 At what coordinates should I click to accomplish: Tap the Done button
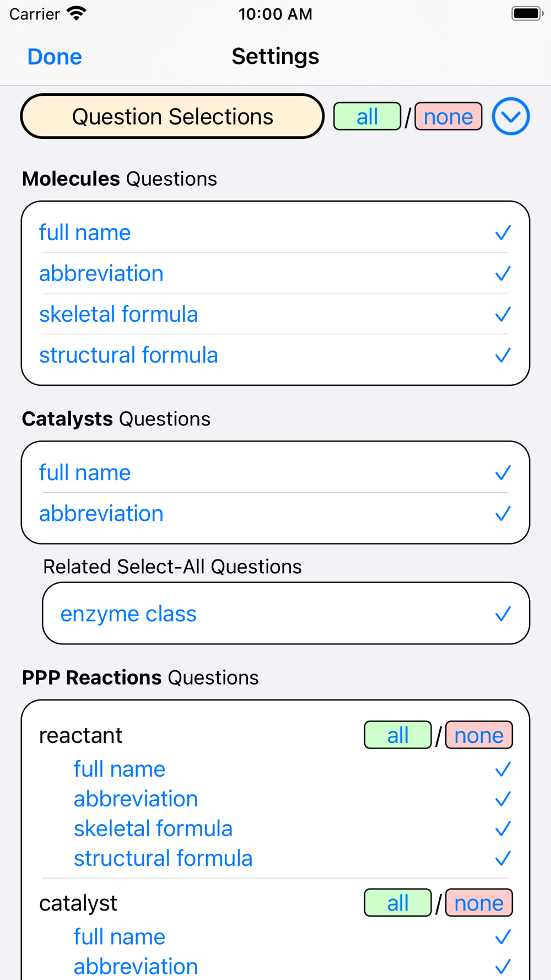pyautogui.click(x=55, y=56)
